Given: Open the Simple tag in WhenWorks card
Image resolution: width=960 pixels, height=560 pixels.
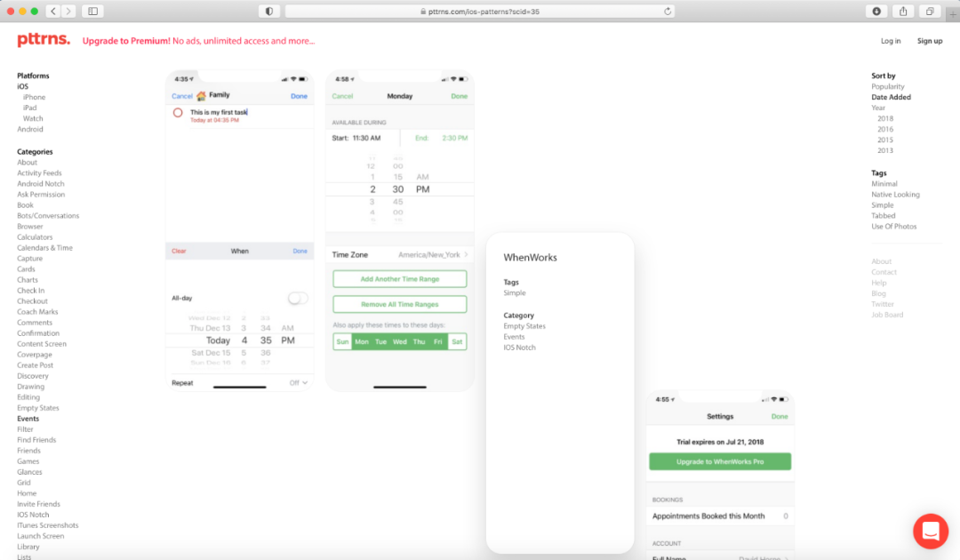Looking at the screenshot, I should tap(515, 293).
